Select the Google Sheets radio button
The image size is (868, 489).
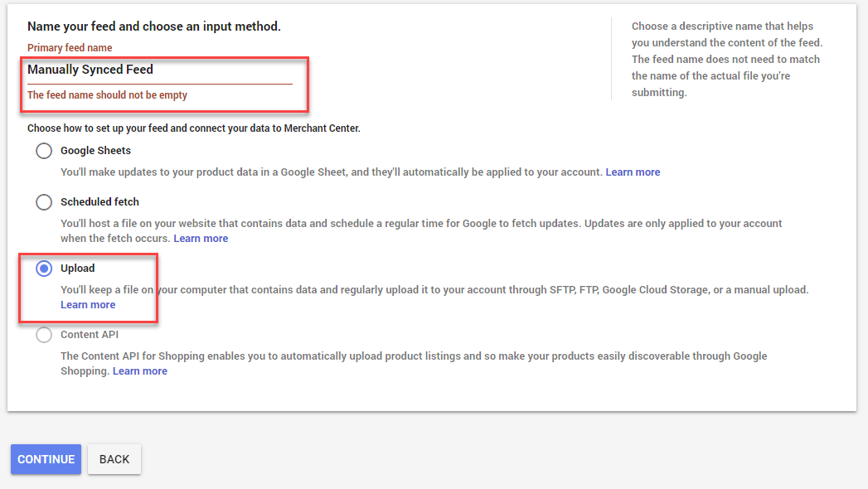tap(44, 151)
